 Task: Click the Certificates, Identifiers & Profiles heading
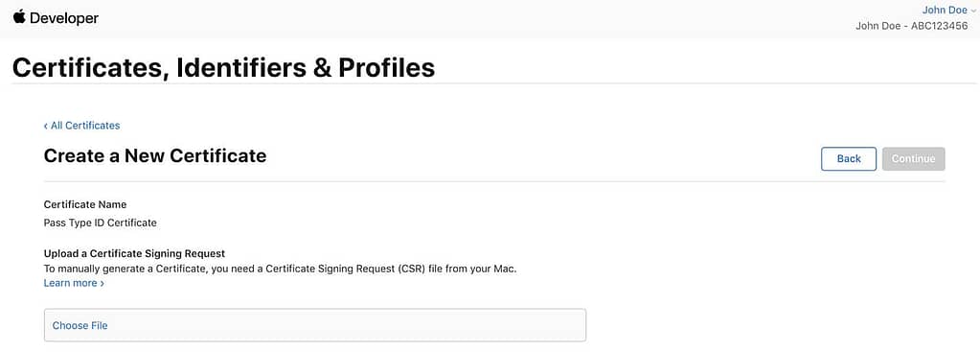pos(223,67)
